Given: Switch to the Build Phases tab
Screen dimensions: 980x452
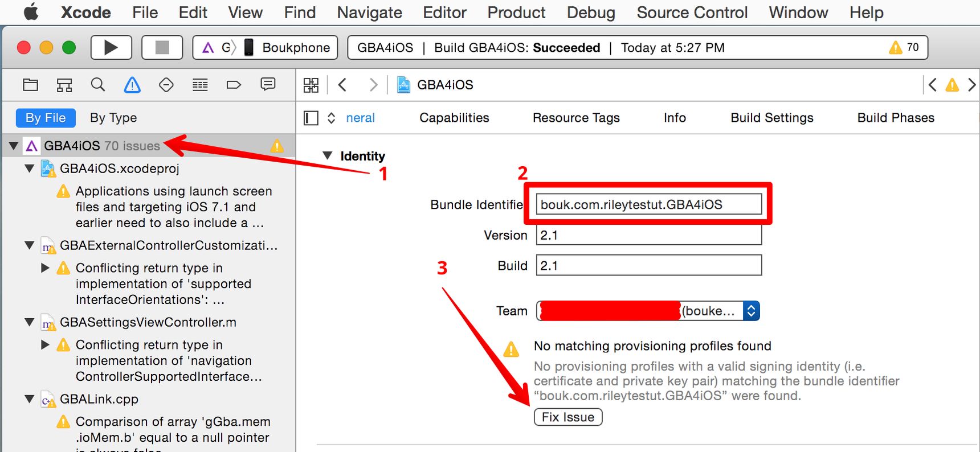Looking at the screenshot, I should click(896, 118).
